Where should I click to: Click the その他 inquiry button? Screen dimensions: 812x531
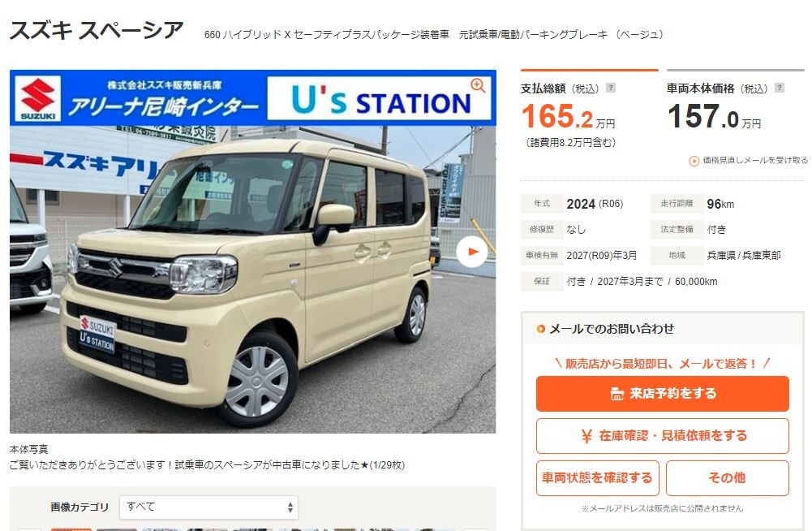point(728,478)
